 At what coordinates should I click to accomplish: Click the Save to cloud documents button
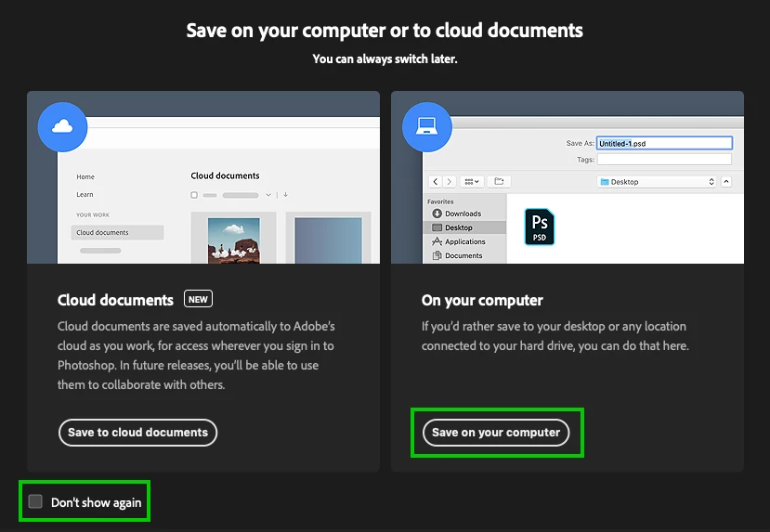point(138,433)
